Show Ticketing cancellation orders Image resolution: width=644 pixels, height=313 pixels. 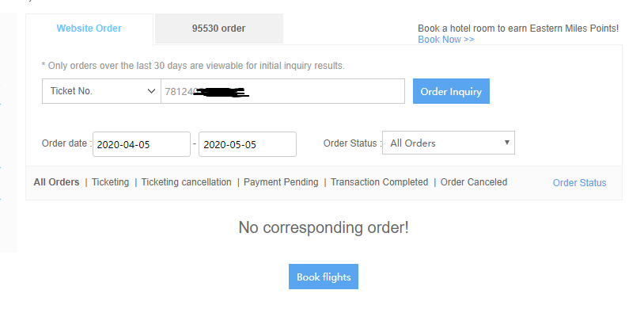186,182
